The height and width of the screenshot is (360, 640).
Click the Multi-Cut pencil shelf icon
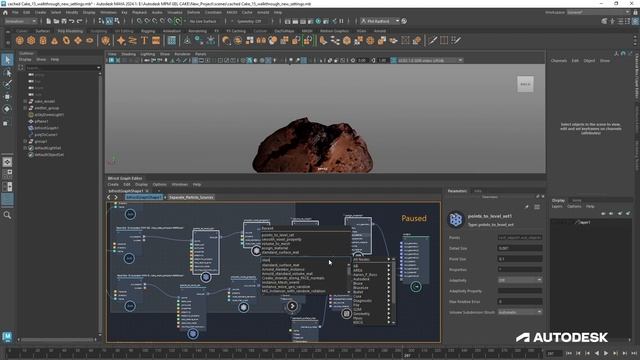coord(432,40)
